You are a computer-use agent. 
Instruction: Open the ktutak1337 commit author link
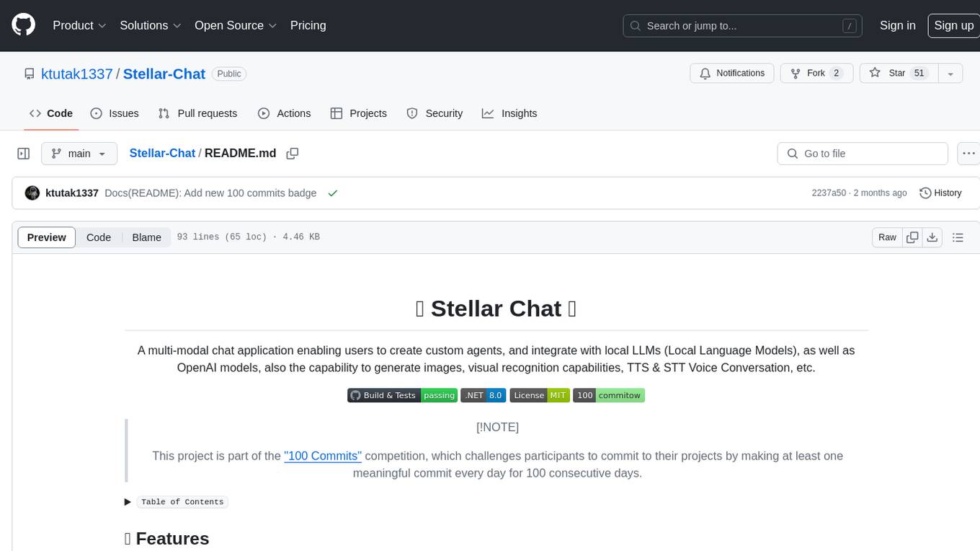tap(72, 193)
